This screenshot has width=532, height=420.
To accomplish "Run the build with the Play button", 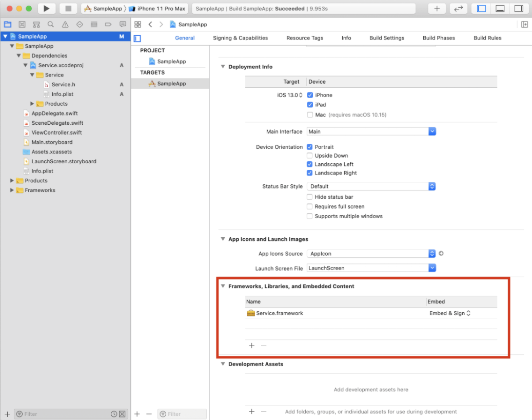I will (x=47, y=9).
